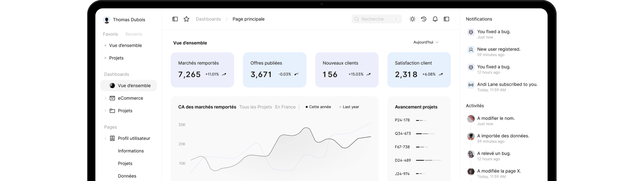644x181 pixels.
Task: Select the Favoris tab
Action: point(110,34)
